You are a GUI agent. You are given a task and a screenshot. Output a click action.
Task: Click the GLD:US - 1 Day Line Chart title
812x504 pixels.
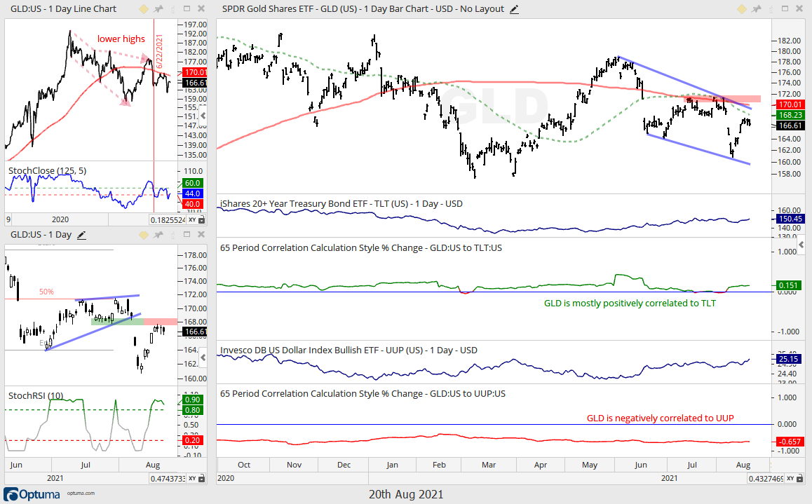[x=63, y=9]
